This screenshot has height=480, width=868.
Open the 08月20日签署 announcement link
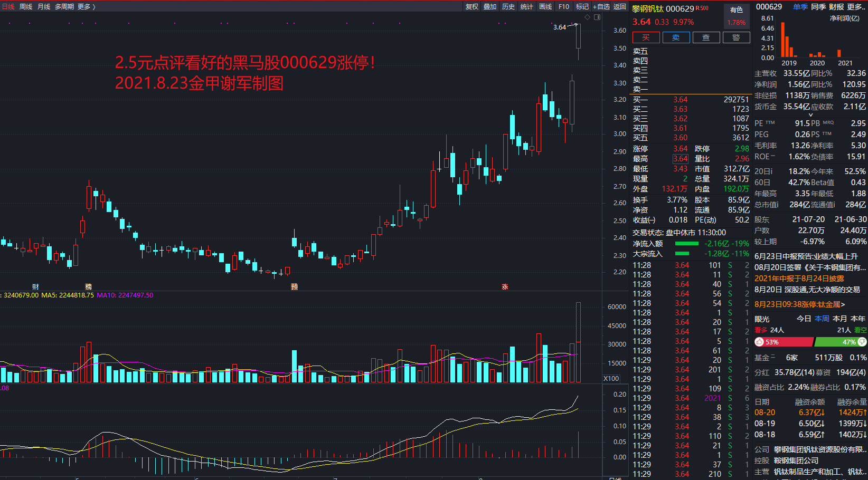point(810,267)
